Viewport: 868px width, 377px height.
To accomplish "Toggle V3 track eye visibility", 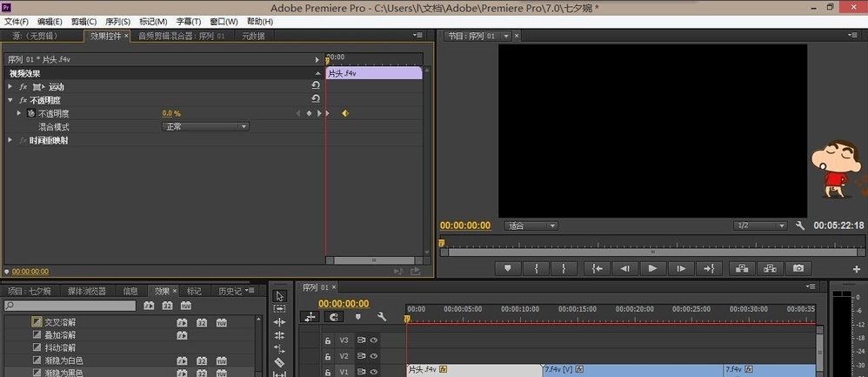I will [x=374, y=340].
